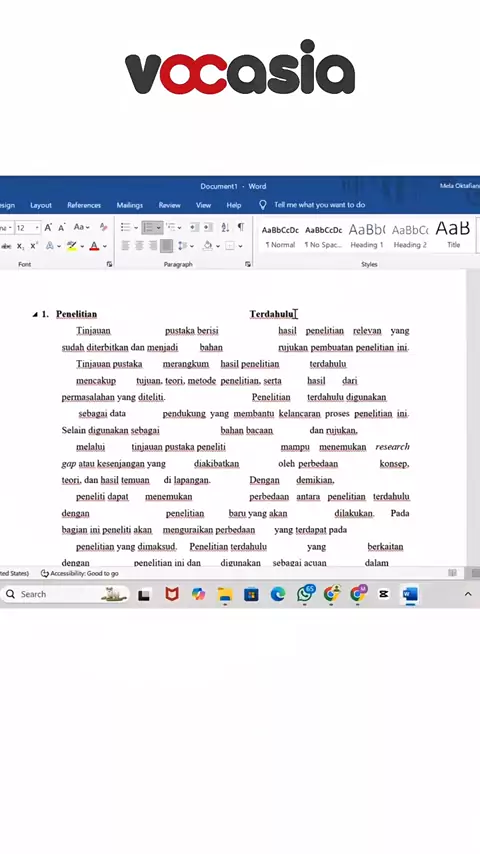This screenshot has width=480, height=854.
Task: Apply the Title style
Action: (453, 236)
